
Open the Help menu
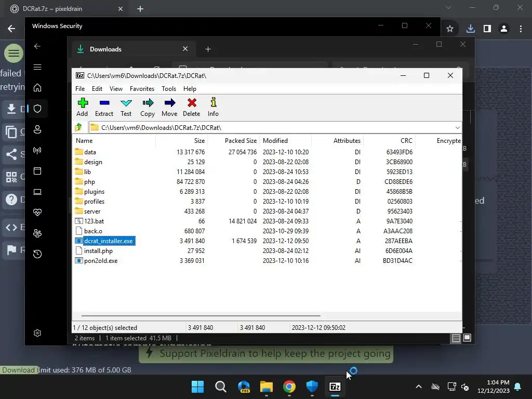pos(190,88)
